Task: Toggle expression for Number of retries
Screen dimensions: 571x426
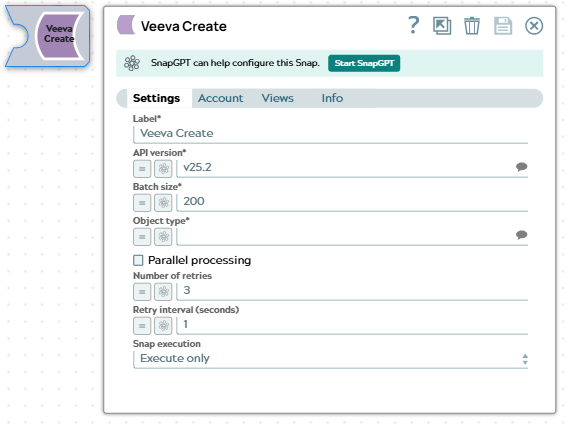Action: [x=142, y=292]
